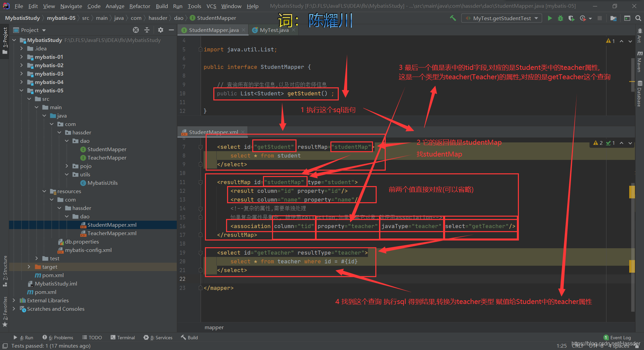Screen dimensions: 644x350
Task: Click the Debug bug icon
Action: tap(560, 18)
